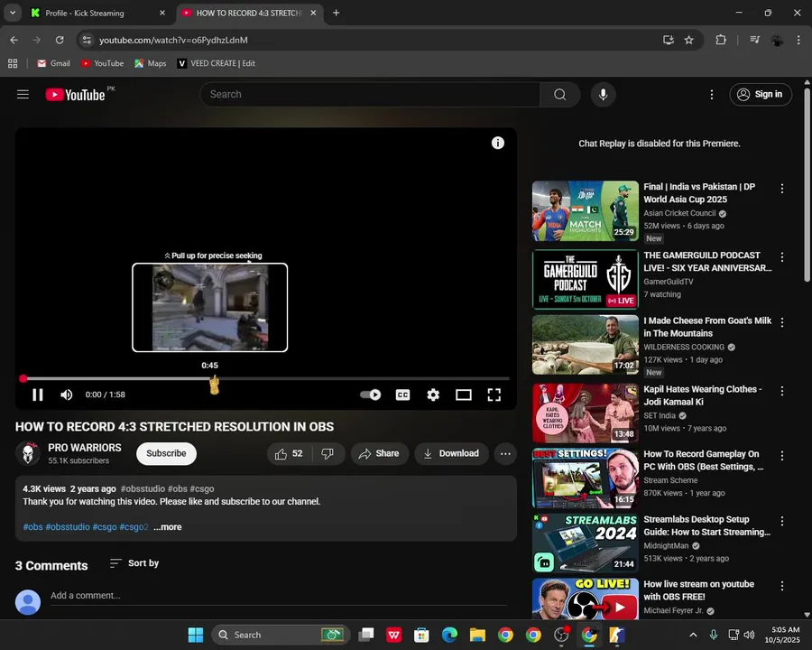Mute the video volume
This screenshot has height=650, width=812.
[66, 395]
